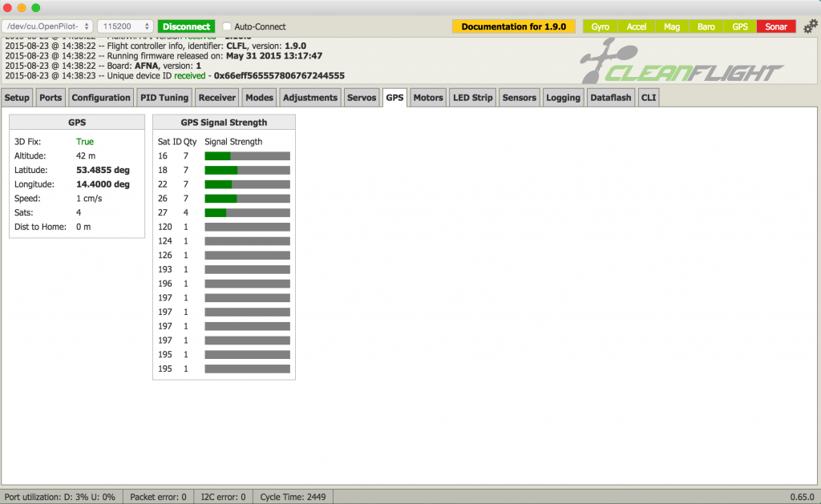Click the Baro sensor status indicator
Screen dimensions: 821x504
click(x=706, y=26)
